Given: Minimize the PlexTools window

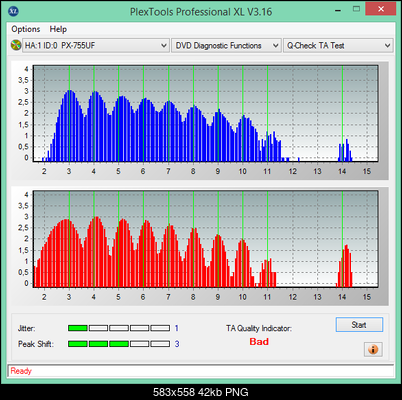Looking at the screenshot, I should click(x=338, y=9).
